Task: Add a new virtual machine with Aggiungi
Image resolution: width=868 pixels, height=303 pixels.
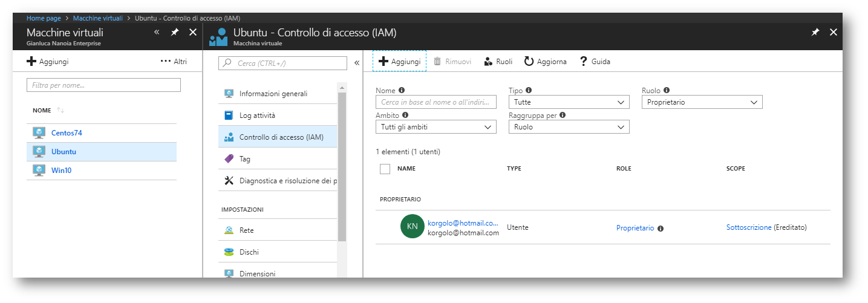Action: 48,62
